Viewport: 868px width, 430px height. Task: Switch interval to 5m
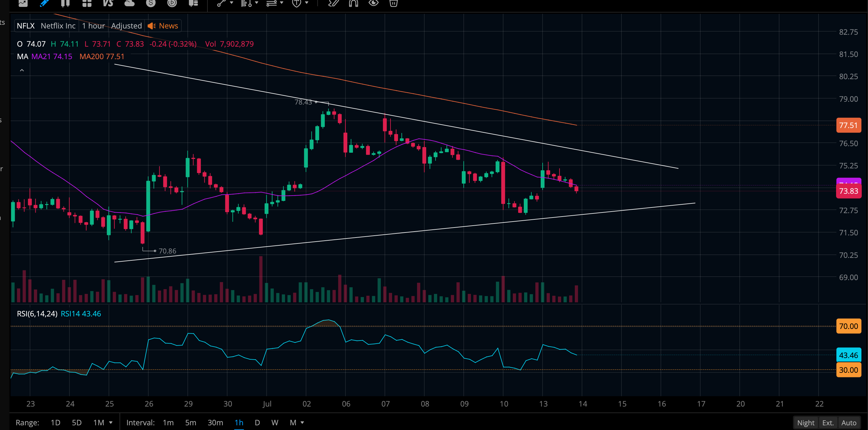[191, 422]
